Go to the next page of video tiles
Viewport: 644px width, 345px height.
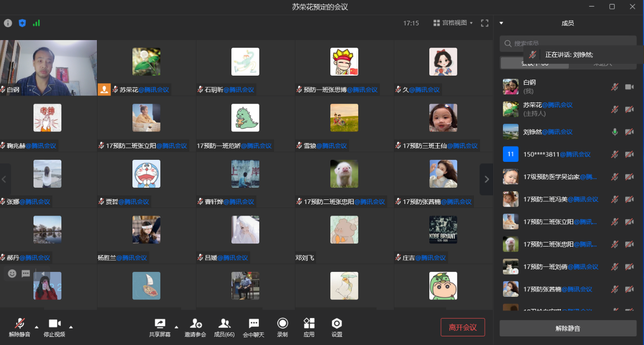pyautogui.click(x=486, y=179)
